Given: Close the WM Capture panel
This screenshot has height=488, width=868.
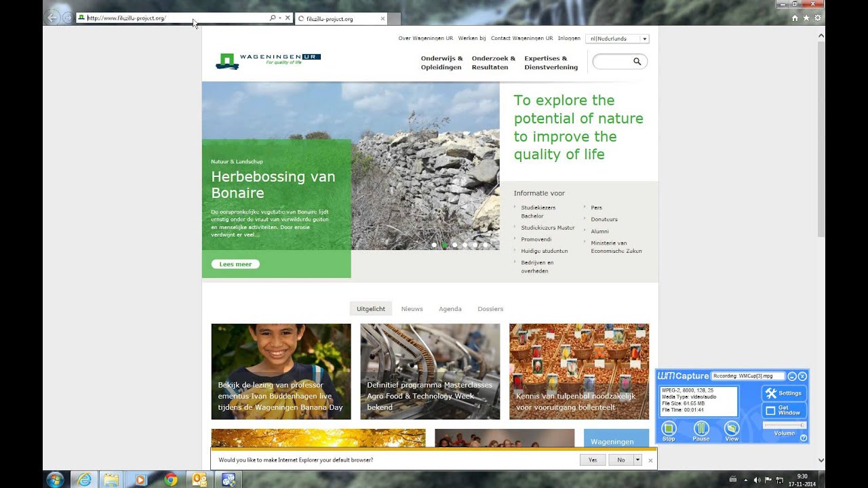Looking at the screenshot, I should coord(802,376).
